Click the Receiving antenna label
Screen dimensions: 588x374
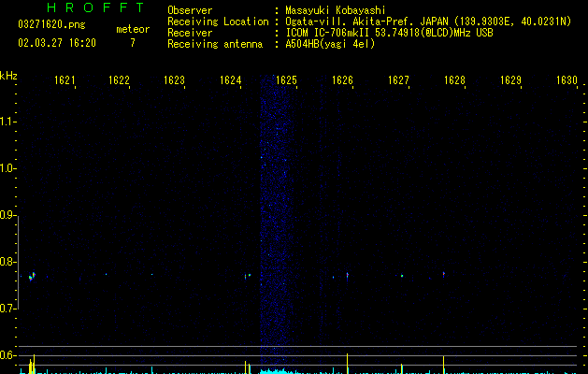pyautogui.click(x=215, y=44)
